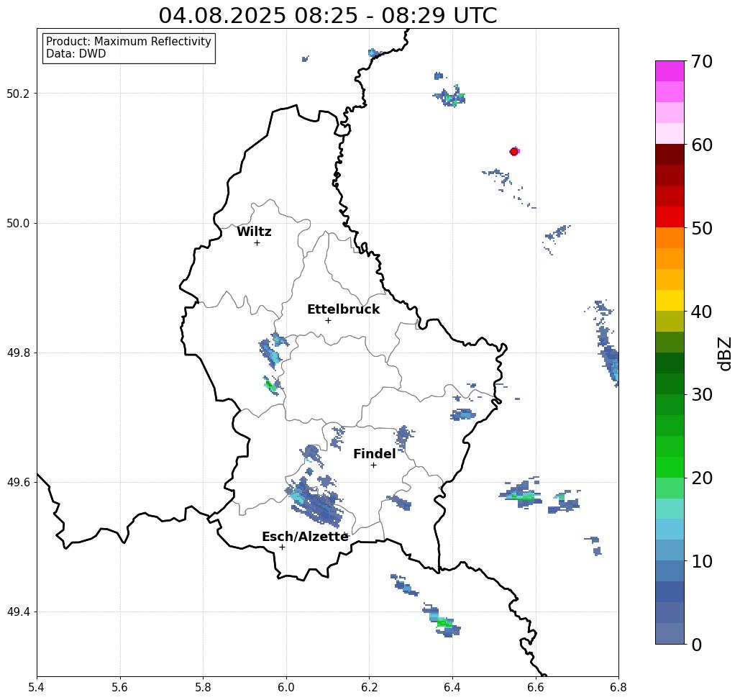Click the "Product: Maximum Reflectivity" label
The width and height of the screenshot is (740, 700).
point(128,42)
